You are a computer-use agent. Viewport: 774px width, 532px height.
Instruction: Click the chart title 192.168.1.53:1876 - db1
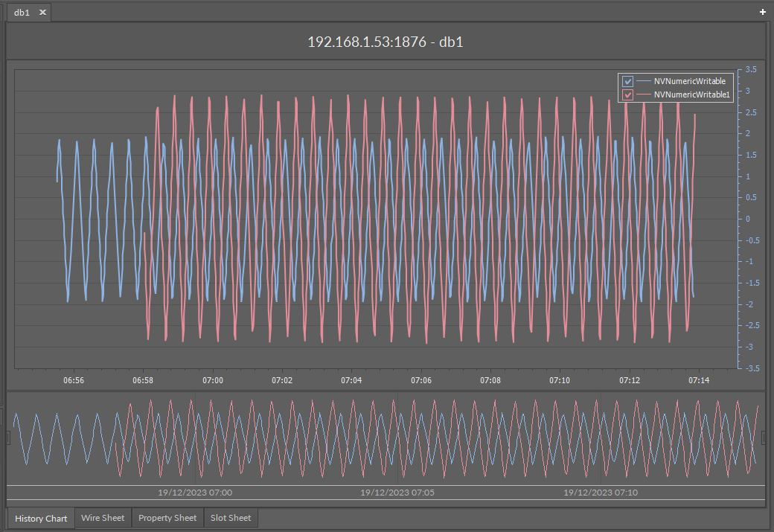click(x=386, y=42)
